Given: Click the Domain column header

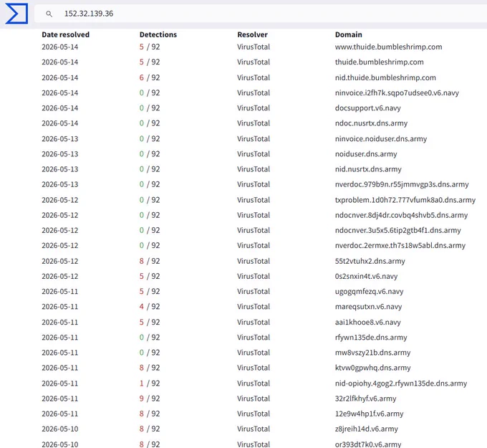Looking at the screenshot, I should tap(349, 34).
